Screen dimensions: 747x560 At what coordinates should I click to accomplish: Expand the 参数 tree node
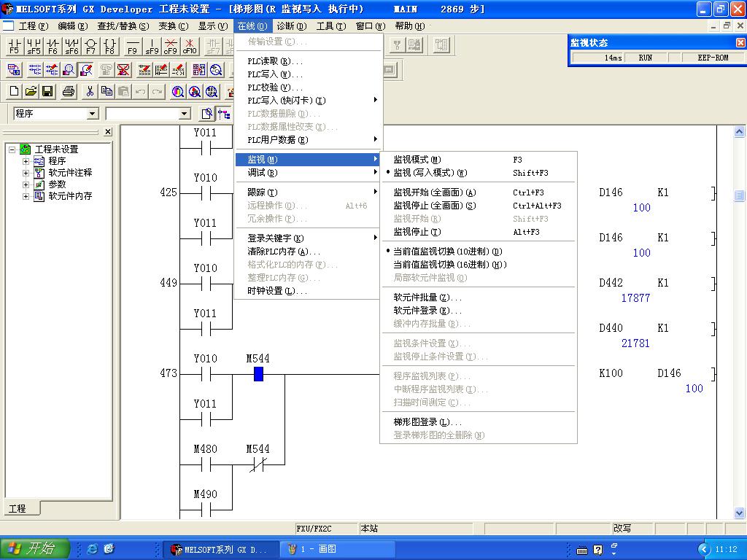click(26, 184)
